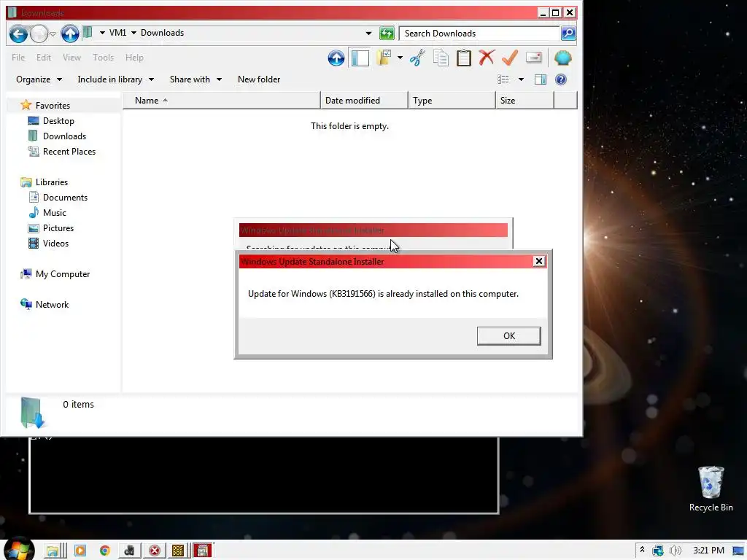747x560 pixels.
Task: Open the Organize dropdown
Action: point(39,79)
